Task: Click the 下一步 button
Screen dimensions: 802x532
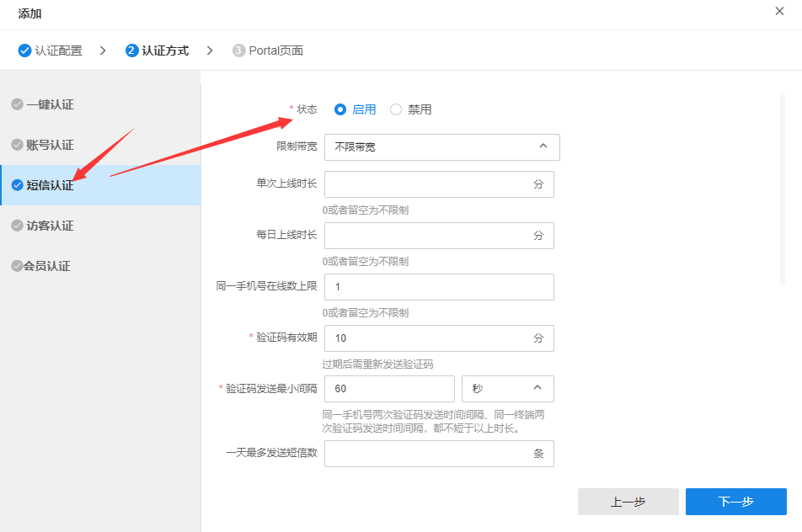Action: coord(735,502)
